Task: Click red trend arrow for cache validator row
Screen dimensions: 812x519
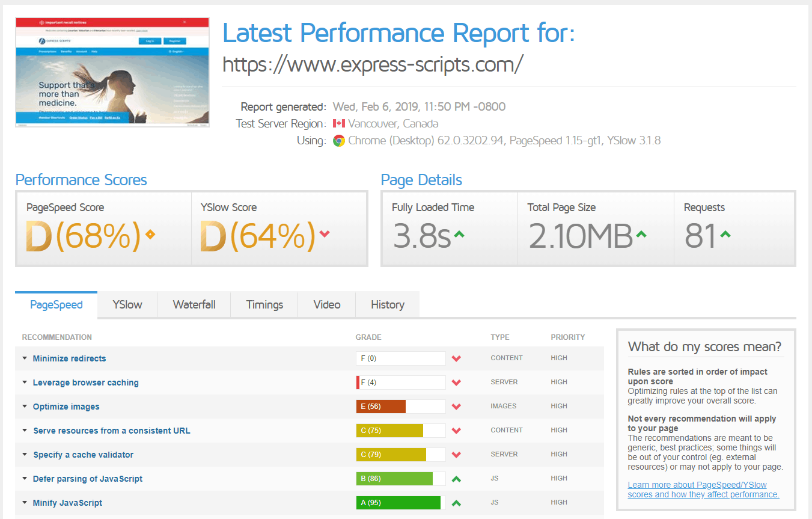Action: [456, 455]
